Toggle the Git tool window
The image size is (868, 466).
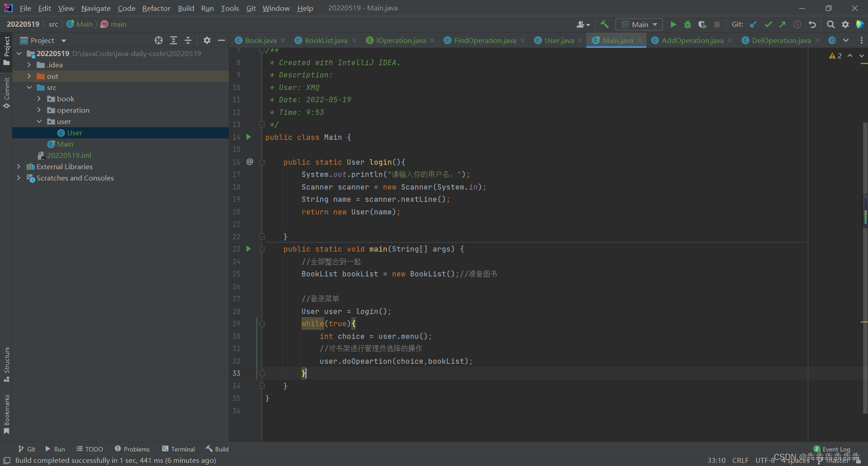click(27, 449)
